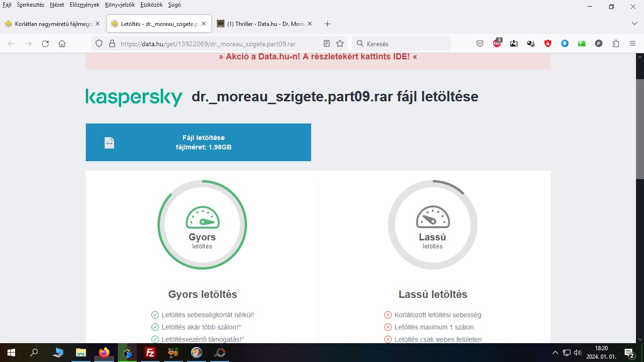Click the Lassú letöltés heading
This screenshot has height=362, width=644.
point(433,295)
